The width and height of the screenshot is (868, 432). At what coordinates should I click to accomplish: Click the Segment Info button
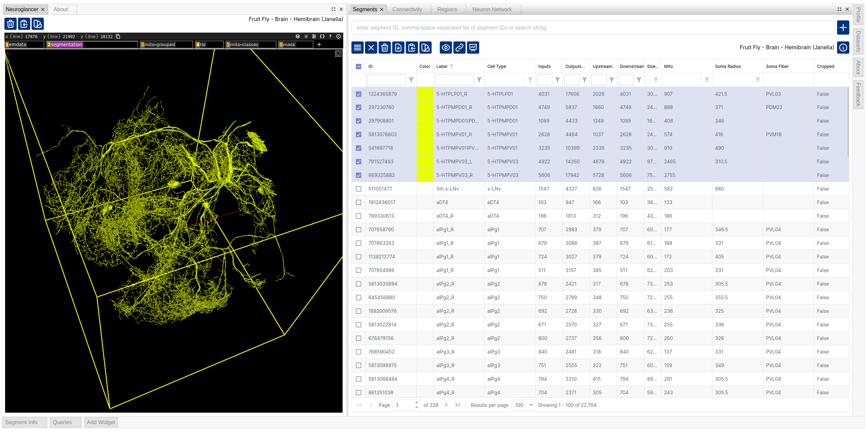24,422
